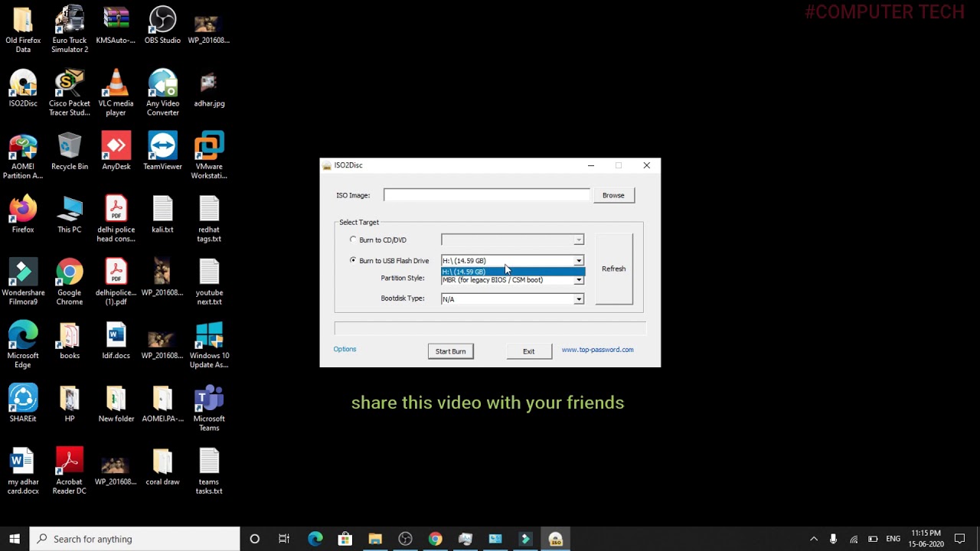Screen dimensions: 980x551
Task: Click the Start Burn button
Action: [450, 351]
